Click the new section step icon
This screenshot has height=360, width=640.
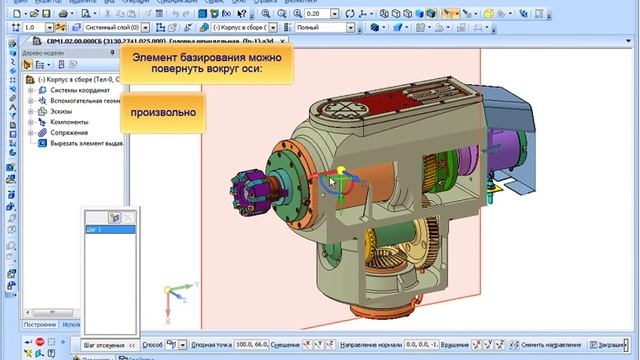click(115, 218)
